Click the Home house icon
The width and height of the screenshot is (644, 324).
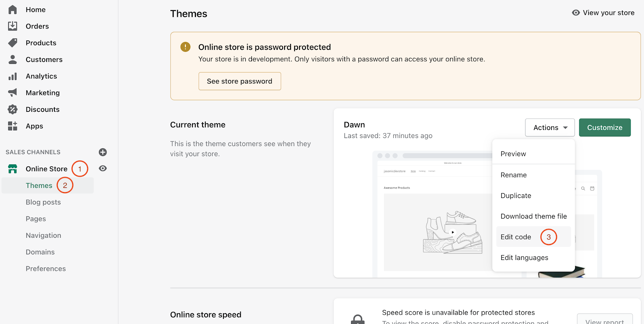[x=12, y=10]
